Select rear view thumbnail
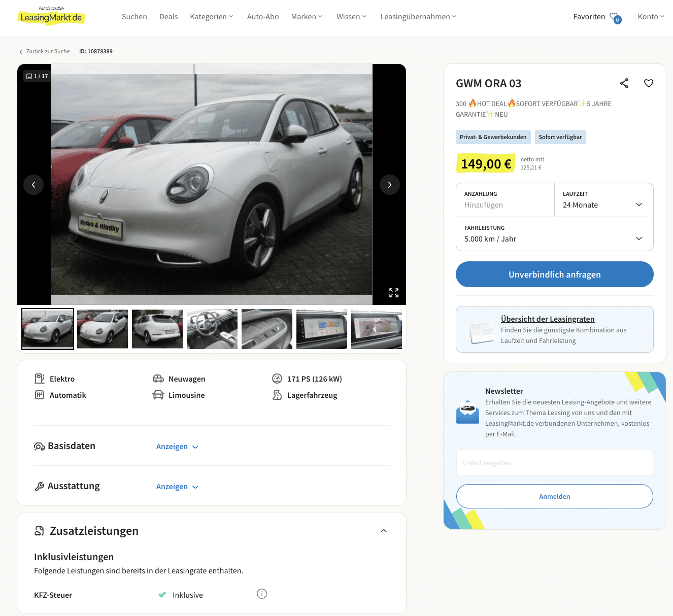 coord(157,329)
